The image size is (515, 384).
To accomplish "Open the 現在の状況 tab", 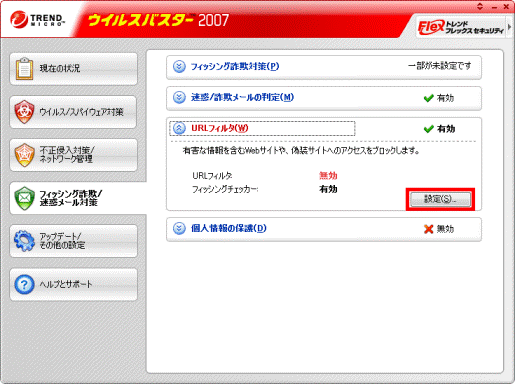I will pos(73,69).
